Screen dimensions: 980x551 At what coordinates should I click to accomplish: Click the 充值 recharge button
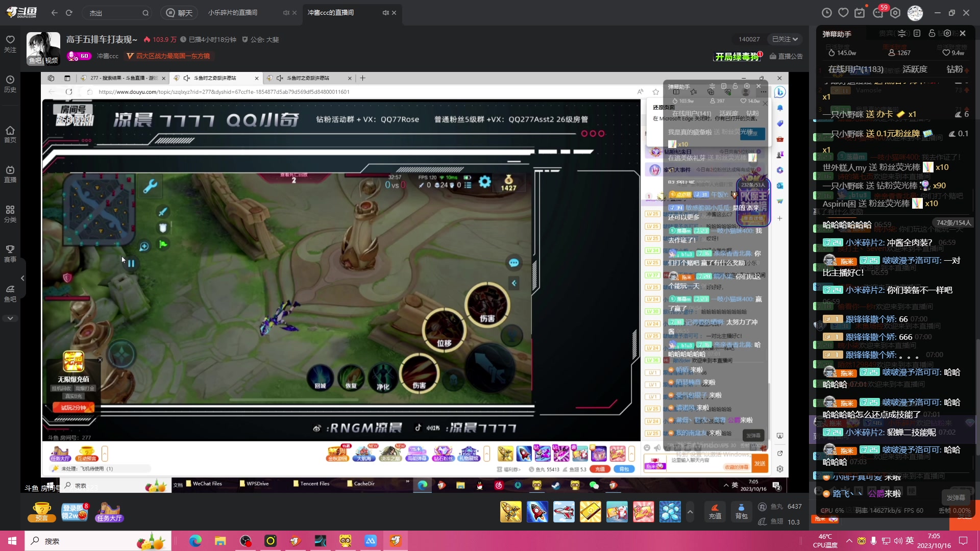(x=715, y=512)
